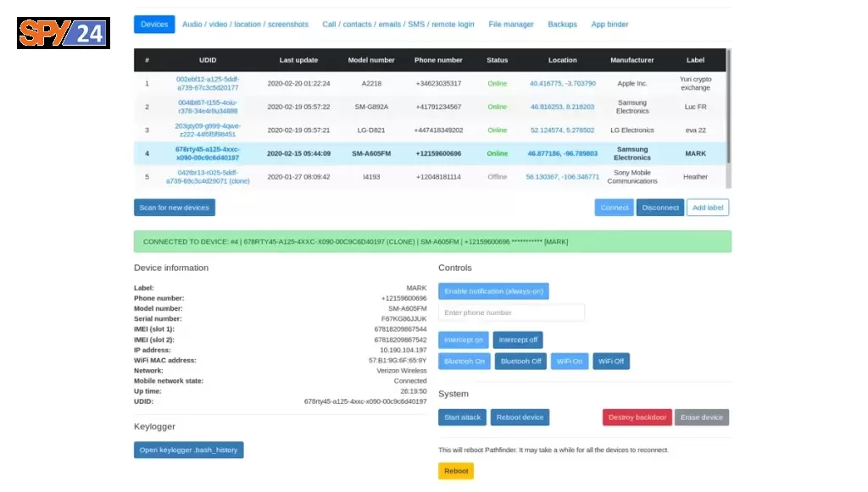Click the eva 22 label cell
Viewport: 868px width, 492px height.
[x=695, y=130]
